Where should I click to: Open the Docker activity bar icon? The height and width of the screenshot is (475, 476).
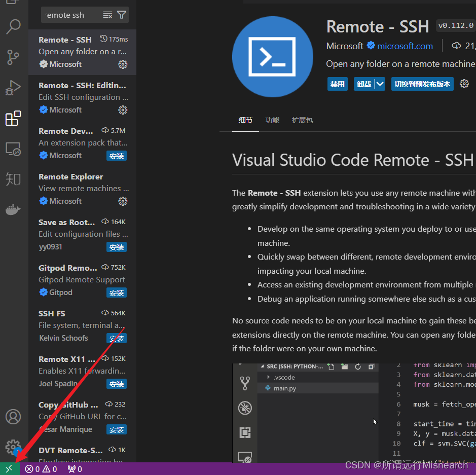click(x=13, y=209)
